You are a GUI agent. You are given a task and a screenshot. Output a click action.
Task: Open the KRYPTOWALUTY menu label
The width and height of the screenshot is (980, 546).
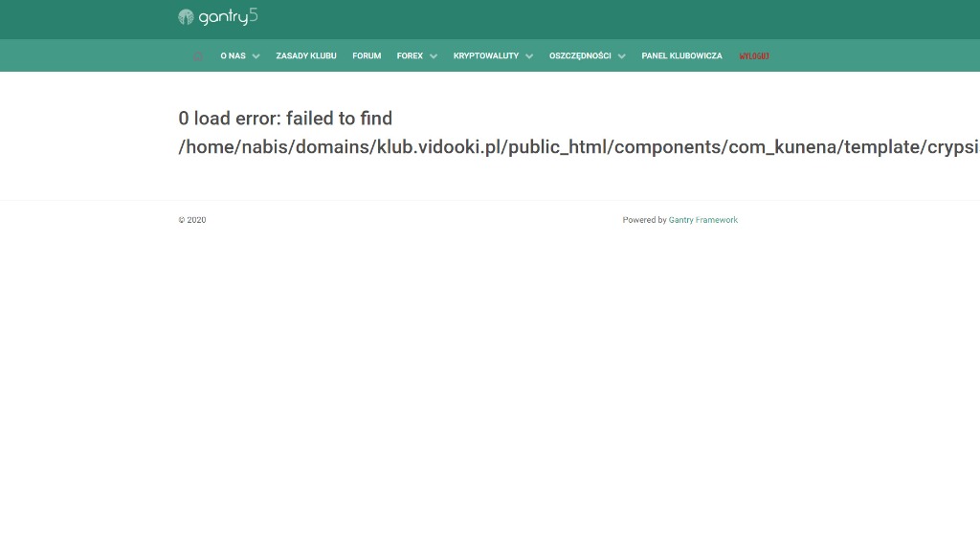pyautogui.click(x=486, y=56)
